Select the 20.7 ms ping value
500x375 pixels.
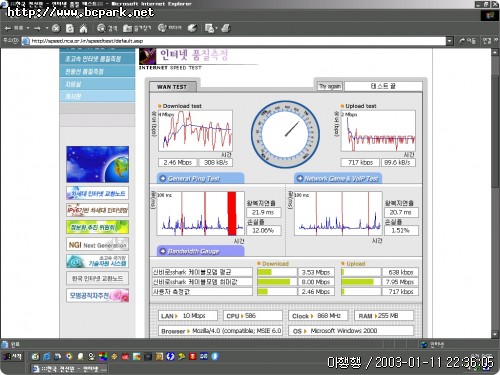(401, 212)
